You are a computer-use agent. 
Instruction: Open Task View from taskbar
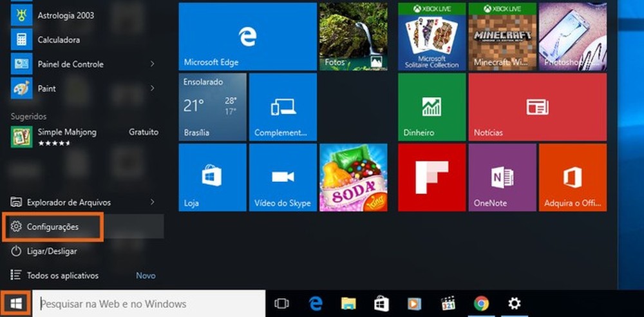(x=281, y=304)
